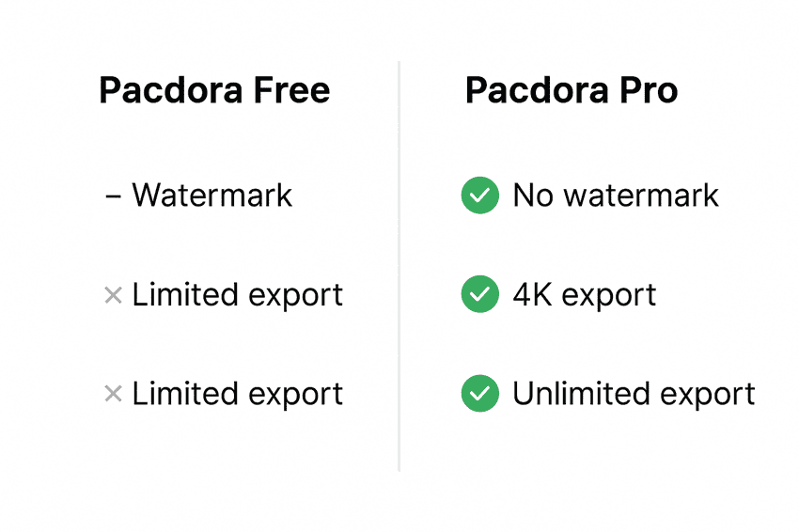The height and width of the screenshot is (532, 799).
Task: Click the upper Limited export text
Action: pyautogui.click(x=237, y=295)
